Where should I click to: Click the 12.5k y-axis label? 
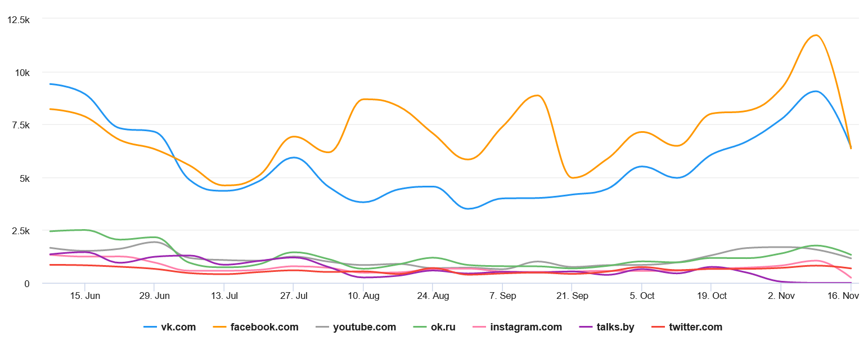pyautogui.click(x=18, y=20)
